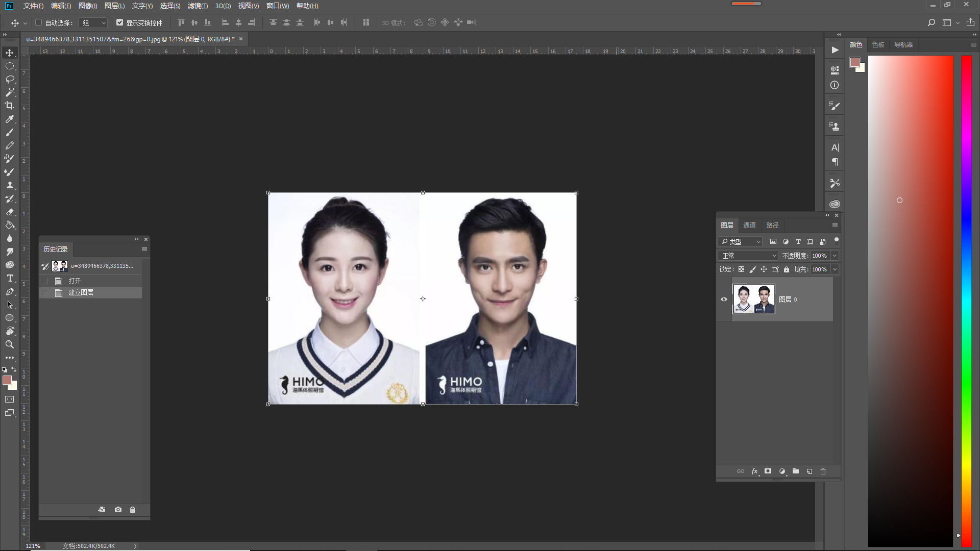Select the Lasso tool

10,79
